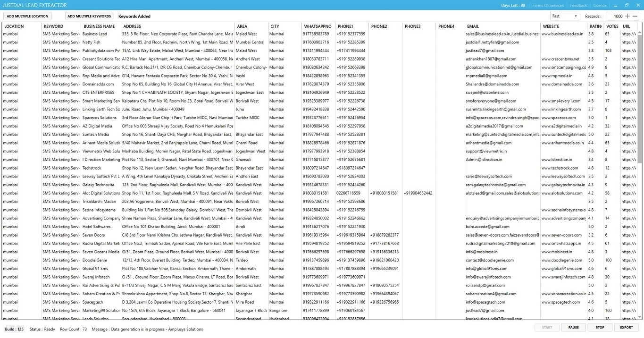Increase records count with plus icon
The height and width of the screenshot is (338, 644).
(627, 16)
